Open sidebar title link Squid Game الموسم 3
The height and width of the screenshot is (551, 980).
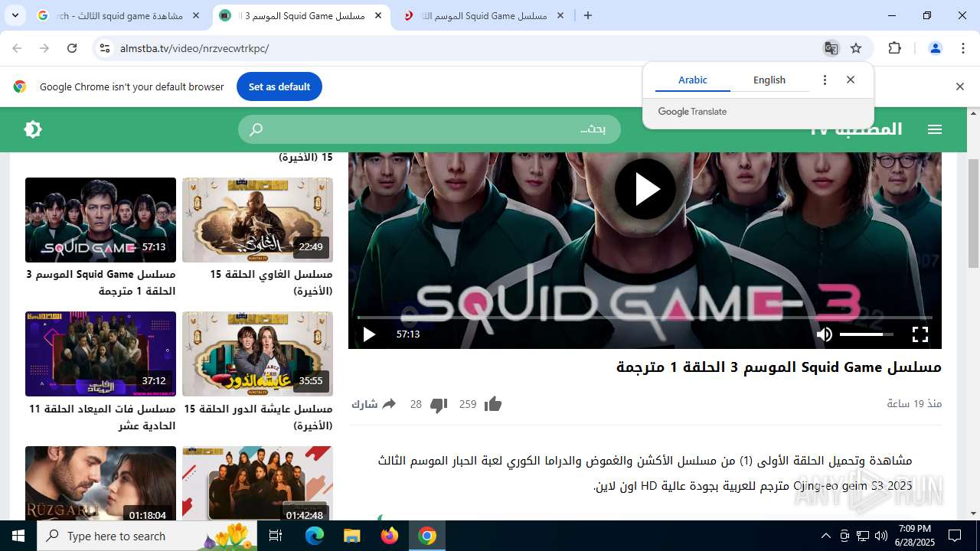pyautogui.click(x=101, y=282)
